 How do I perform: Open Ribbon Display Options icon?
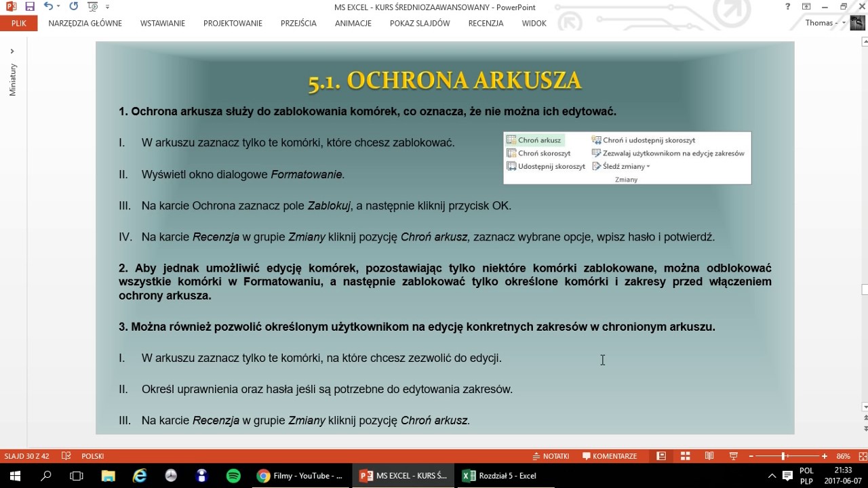point(806,7)
